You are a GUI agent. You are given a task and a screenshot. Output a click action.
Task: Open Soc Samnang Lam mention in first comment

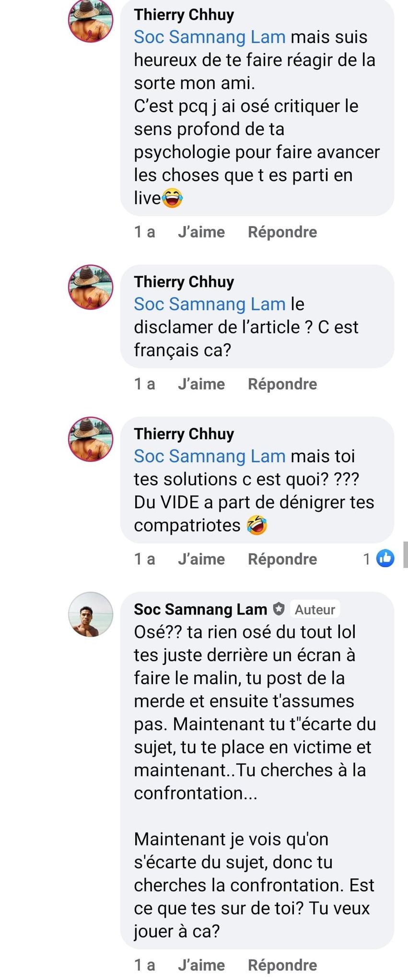[210, 37]
